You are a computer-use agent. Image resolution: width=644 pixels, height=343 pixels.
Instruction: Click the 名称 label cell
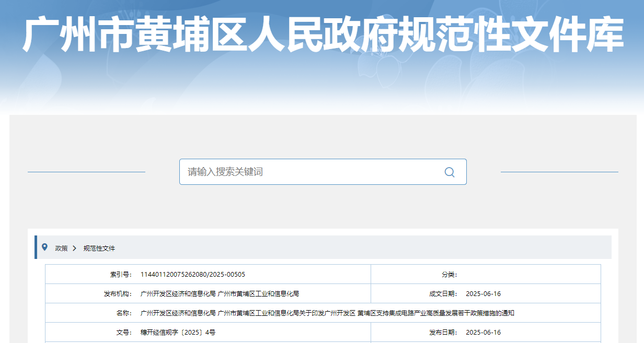point(123,313)
